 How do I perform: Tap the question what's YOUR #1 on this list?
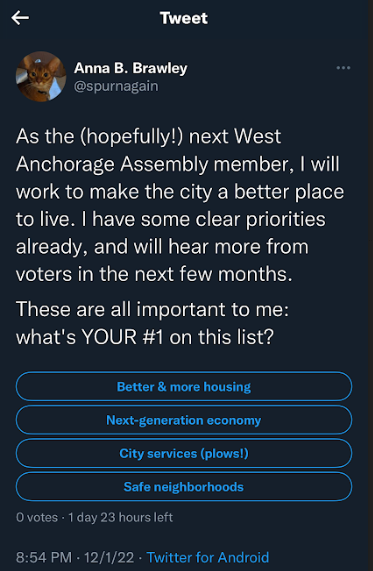pyautogui.click(x=145, y=336)
